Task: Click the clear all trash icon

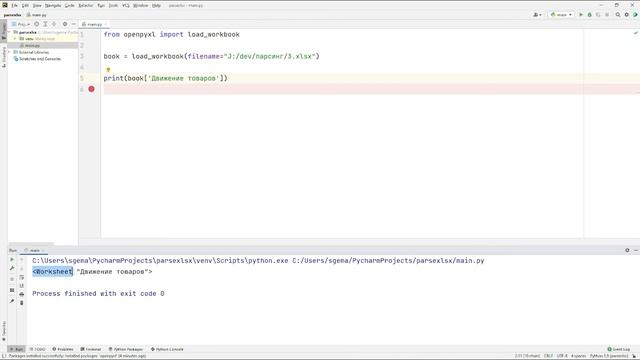Action: (x=22, y=303)
